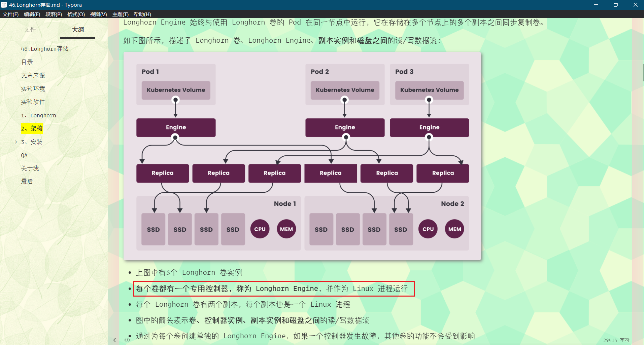
Task: Jump to outline heading 3、安装
Action: 32,142
